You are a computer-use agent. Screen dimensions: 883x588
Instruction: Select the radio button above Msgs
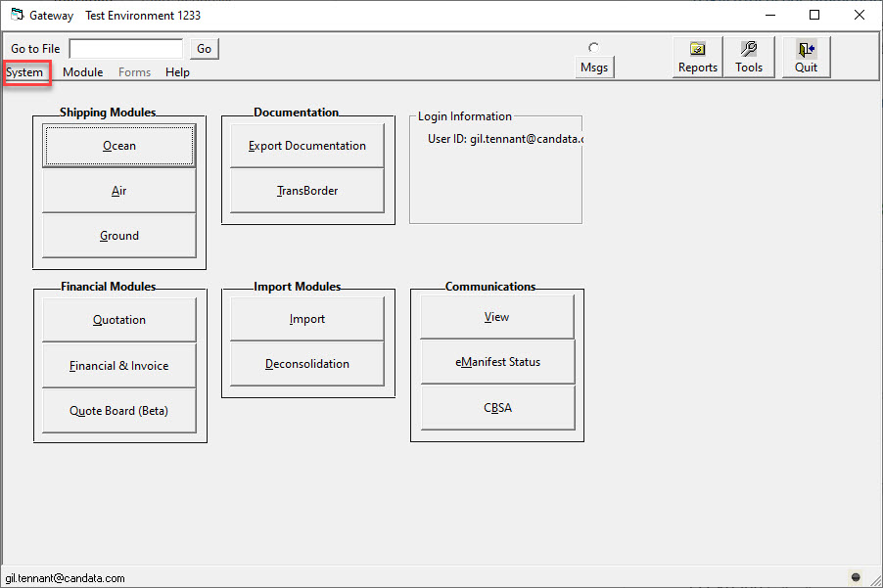[593, 48]
